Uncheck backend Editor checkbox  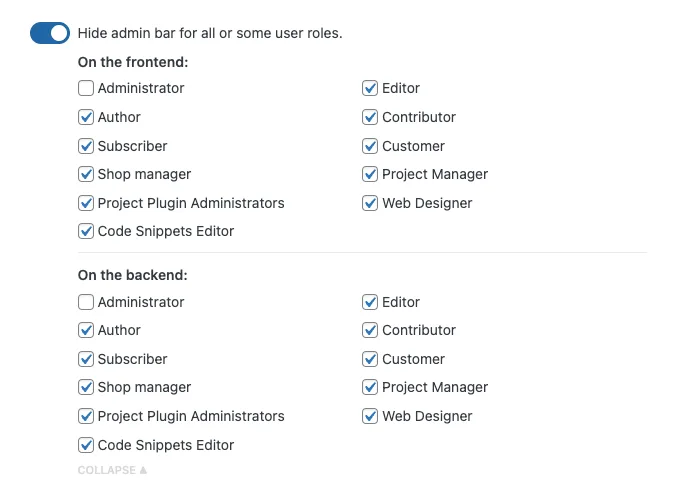(x=370, y=302)
